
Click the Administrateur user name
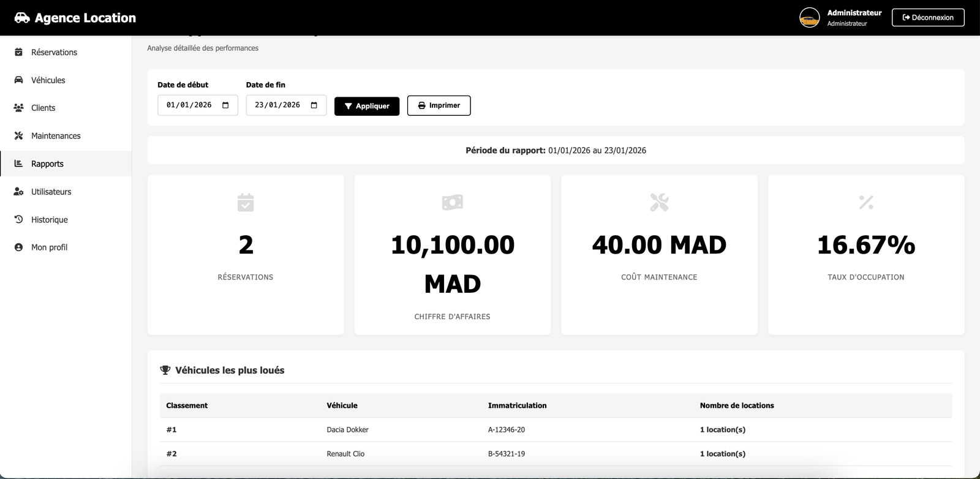(x=854, y=13)
